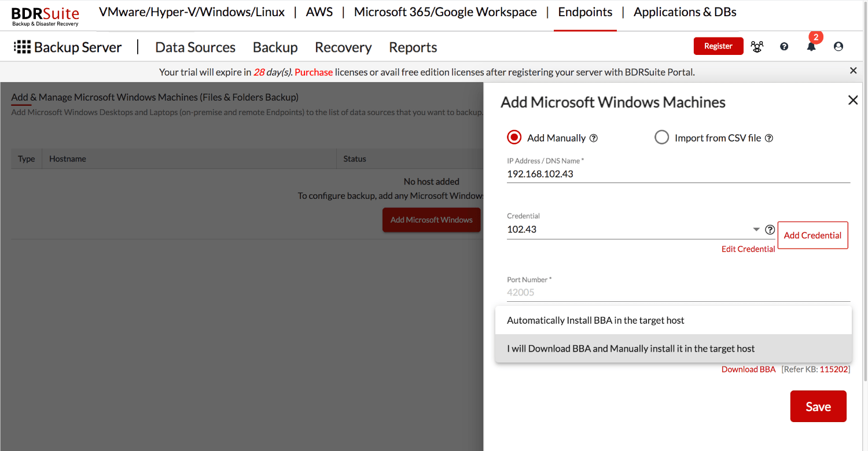Dismiss the trial expiry banner
Screen dimensions: 868x451
click(853, 71)
